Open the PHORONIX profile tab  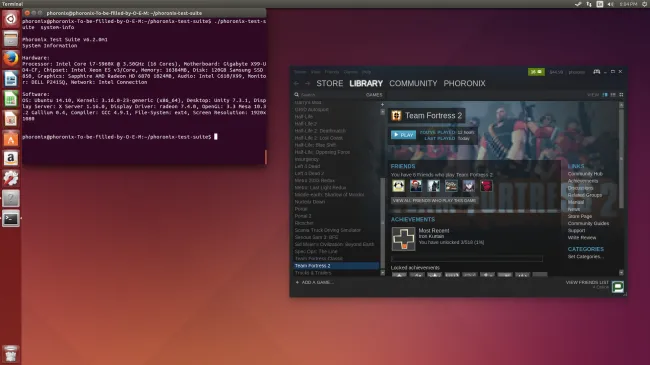click(x=464, y=83)
